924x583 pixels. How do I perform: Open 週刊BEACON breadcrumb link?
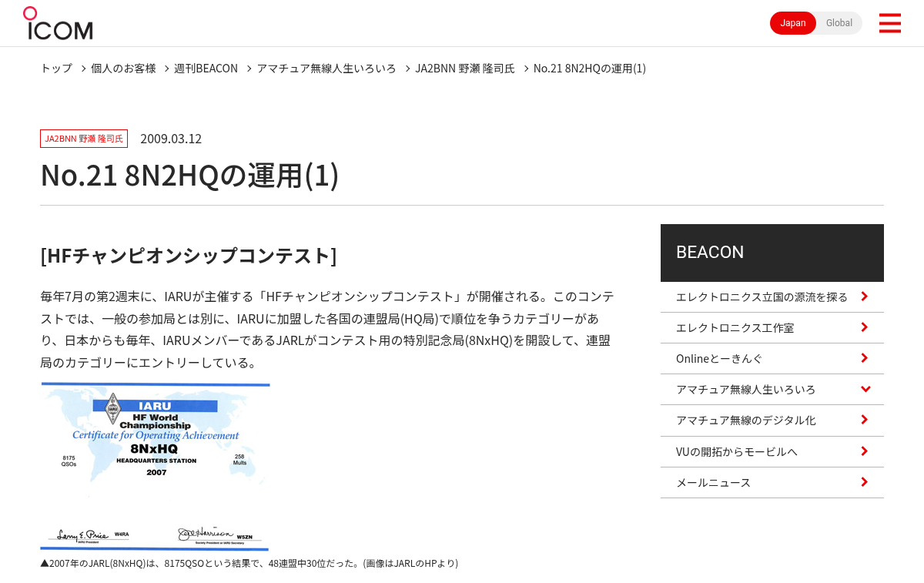[x=206, y=68]
